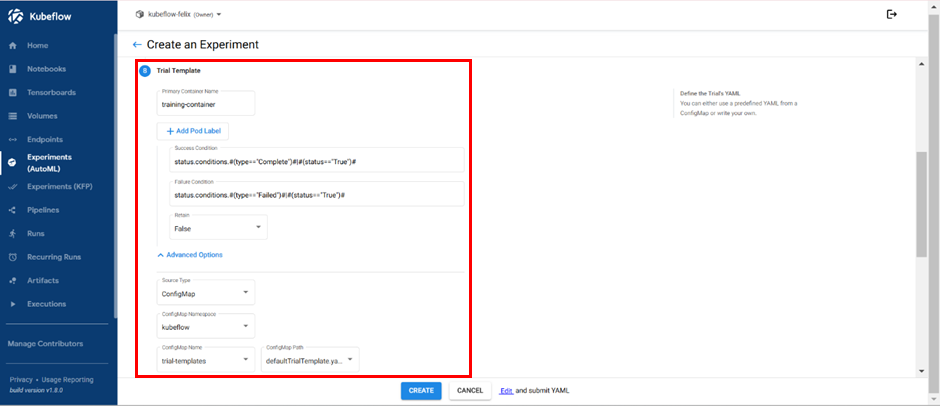This screenshot has height=406, width=940.
Task: Click the namespace cube icon
Action: click(x=140, y=14)
